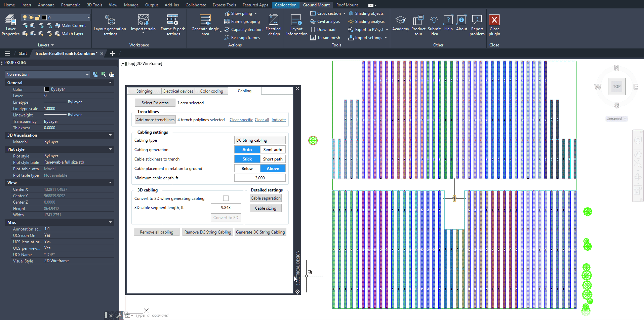Set cabling generation to Semi-auto
The height and width of the screenshot is (320, 644).
point(273,150)
